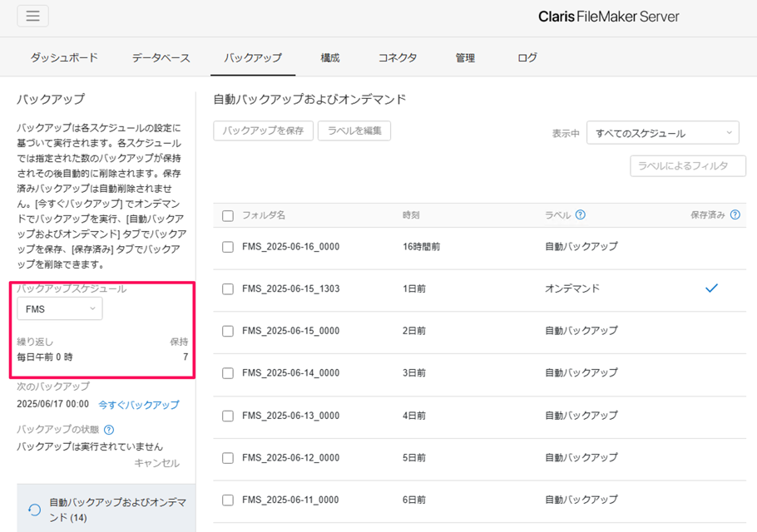Click folder name FMS_2025-06-13_0000
Viewport: 757px width, 532px height.
click(290, 416)
